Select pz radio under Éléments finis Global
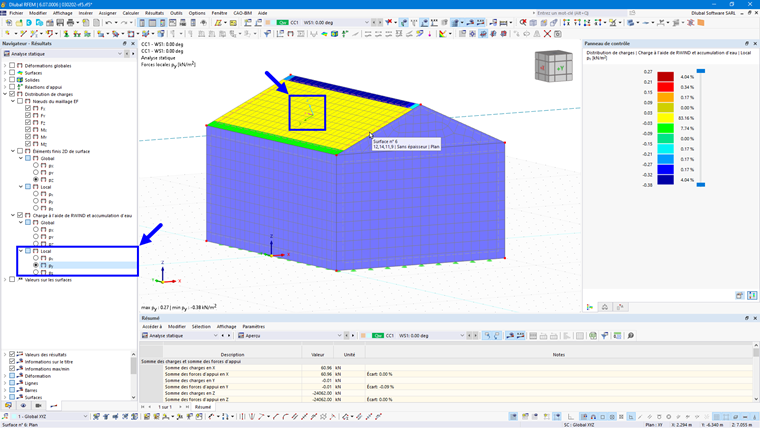760x428 pixels. [36, 180]
